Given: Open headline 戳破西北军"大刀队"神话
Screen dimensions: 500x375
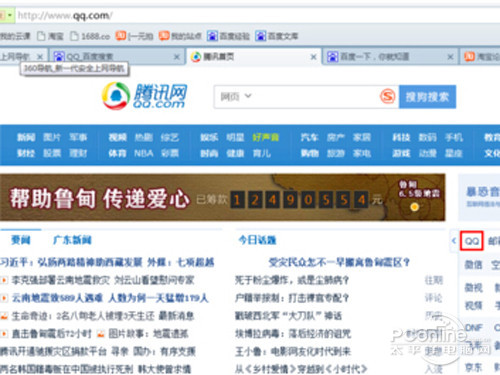Looking at the screenshot, I should (288, 316).
